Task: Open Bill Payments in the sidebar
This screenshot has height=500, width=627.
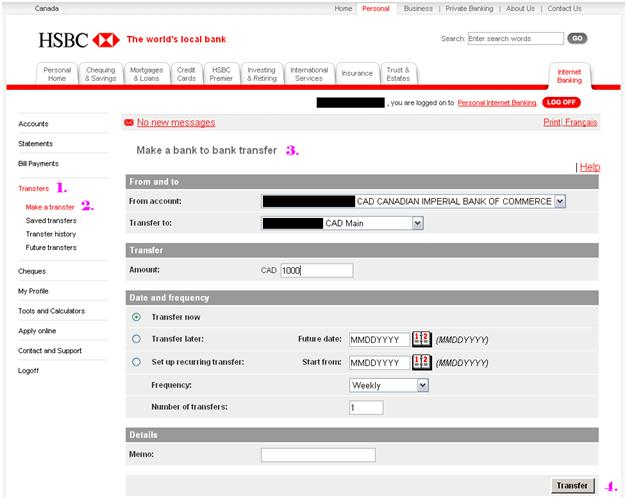Action: coord(38,164)
